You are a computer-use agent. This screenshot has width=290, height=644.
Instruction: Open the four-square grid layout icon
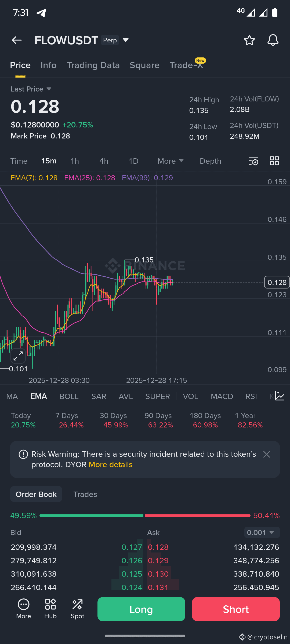(x=274, y=161)
